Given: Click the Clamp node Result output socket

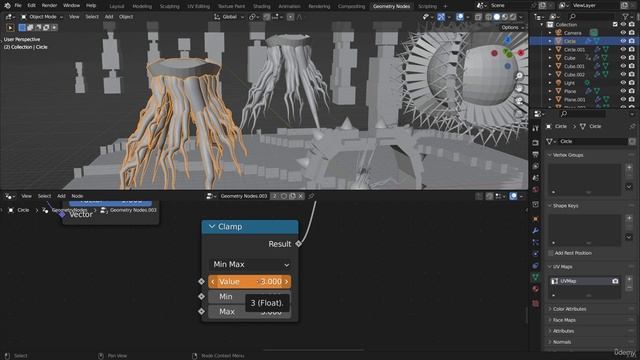Looking at the screenshot, I should point(298,244).
